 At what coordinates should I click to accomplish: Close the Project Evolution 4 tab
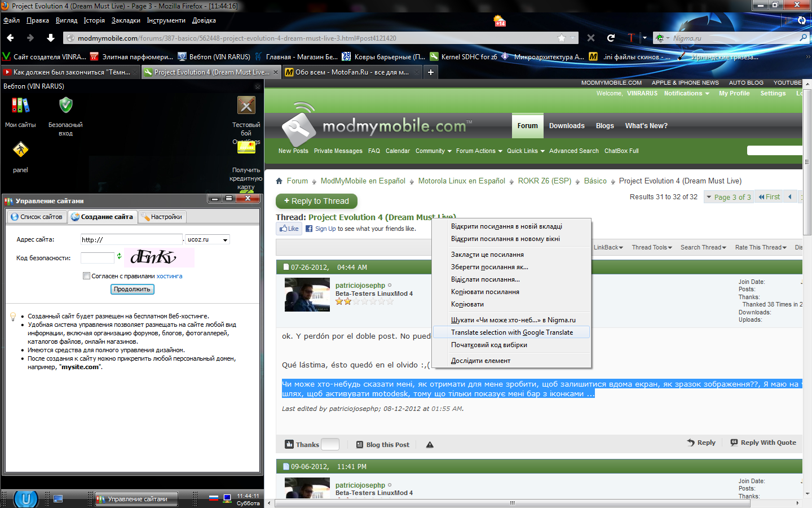coord(276,72)
